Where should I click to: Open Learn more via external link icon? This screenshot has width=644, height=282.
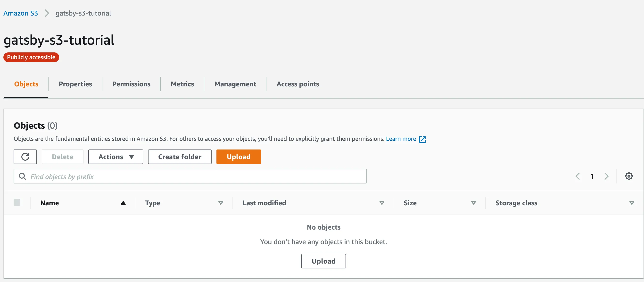pos(422,139)
